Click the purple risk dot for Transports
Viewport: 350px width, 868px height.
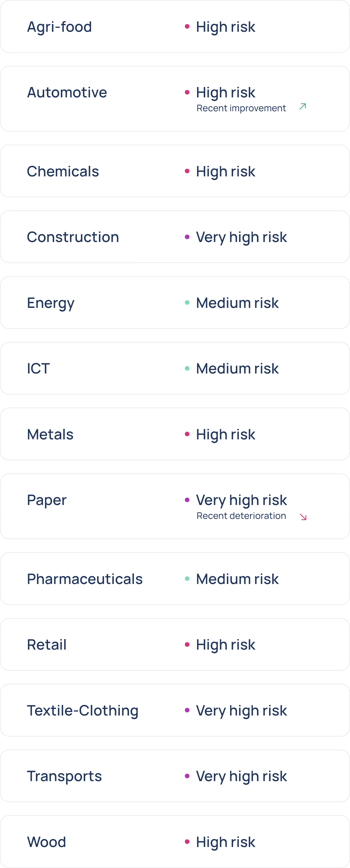pyautogui.click(x=187, y=776)
